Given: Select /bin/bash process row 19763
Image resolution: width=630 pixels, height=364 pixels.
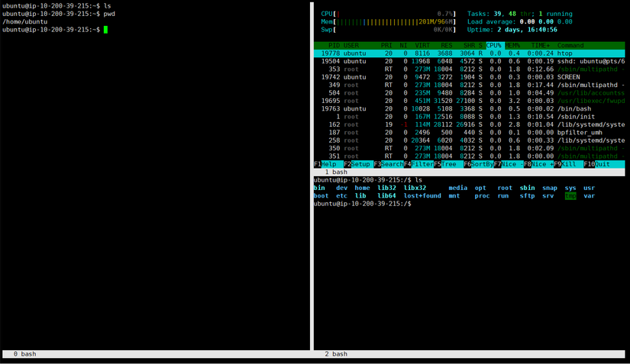Looking at the screenshot, I should [x=470, y=109].
